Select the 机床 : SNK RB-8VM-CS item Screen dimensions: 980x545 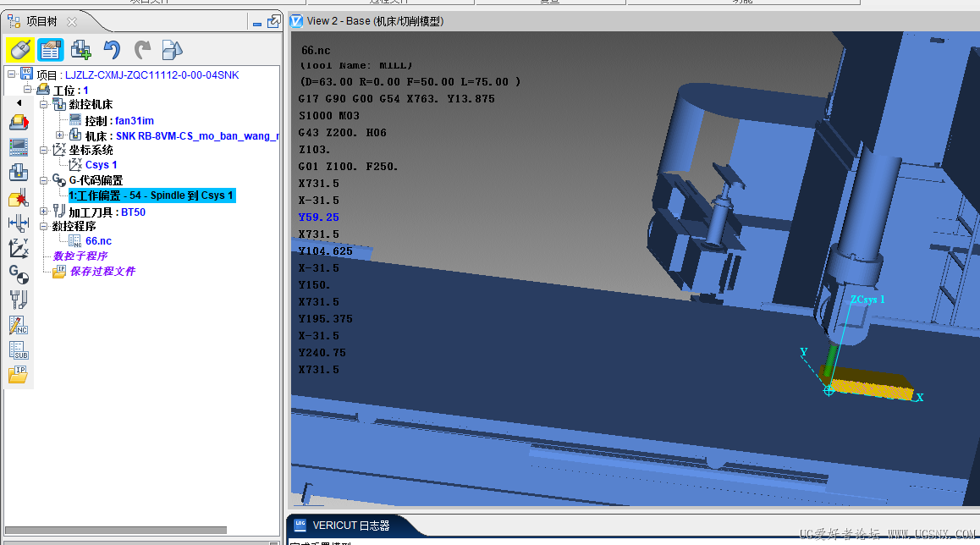click(x=182, y=135)
